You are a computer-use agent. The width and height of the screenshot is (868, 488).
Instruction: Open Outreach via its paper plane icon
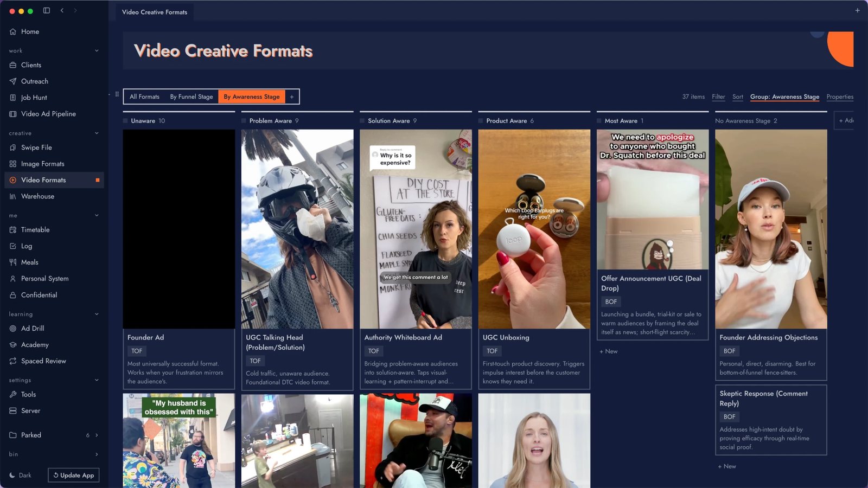[13, 81]
